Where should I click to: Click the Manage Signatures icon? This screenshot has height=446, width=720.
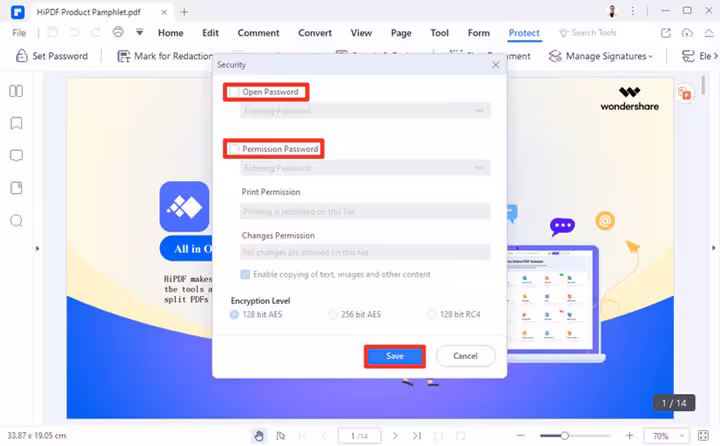555,56
